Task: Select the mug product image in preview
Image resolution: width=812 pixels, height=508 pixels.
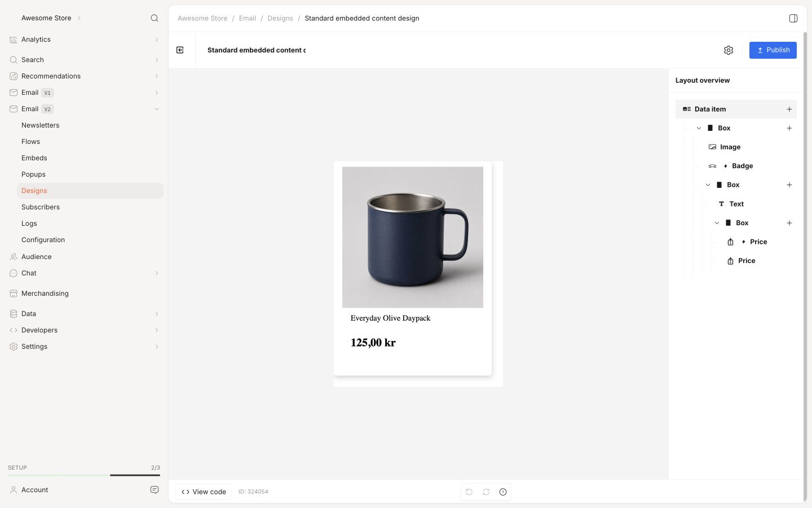Action: [413, 237]
